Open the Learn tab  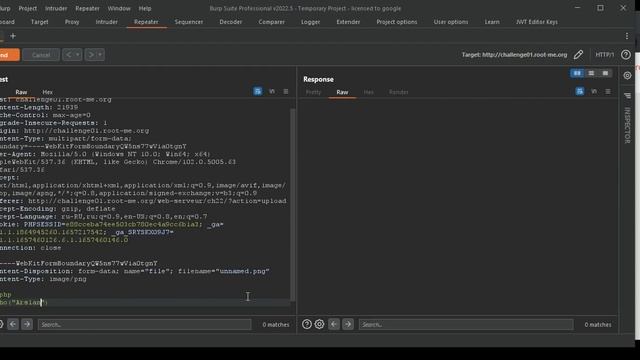[492, 22]
